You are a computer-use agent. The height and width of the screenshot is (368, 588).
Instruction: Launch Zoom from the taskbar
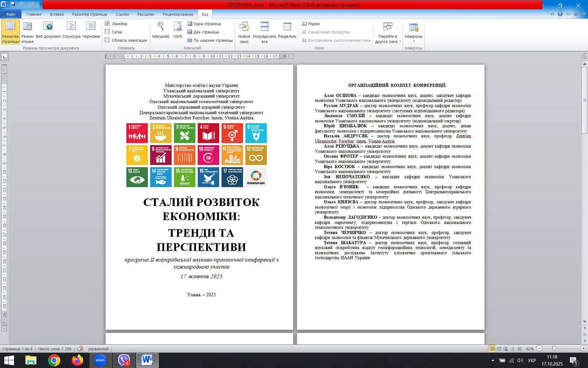100,360
